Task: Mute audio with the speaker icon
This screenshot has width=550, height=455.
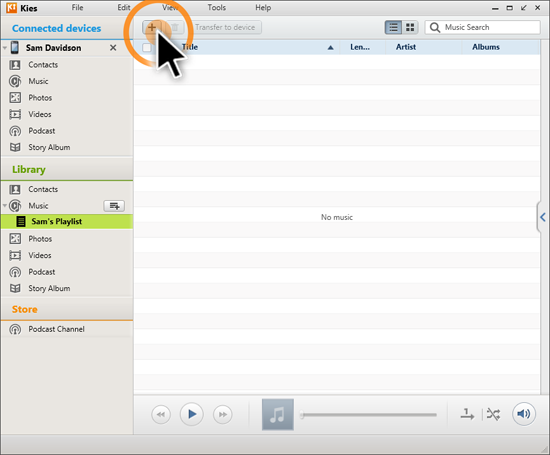Action: tap(524, 414)
